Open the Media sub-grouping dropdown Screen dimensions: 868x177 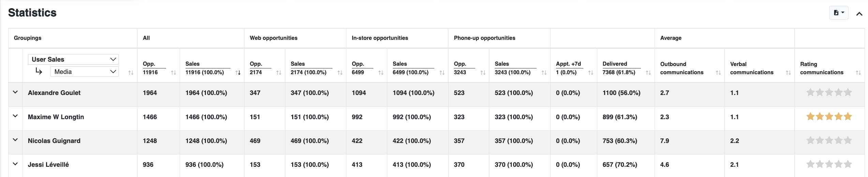pyautogui.click(x=84, y=71)
